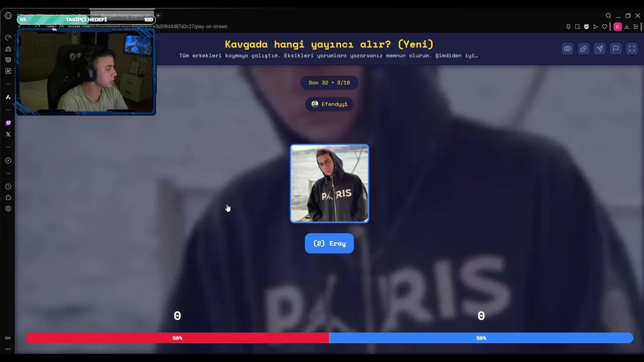Viewport: 644px width, 362px height.
Task: Click the quizel.com address bar URL
Action: click(x=148, y=27)
